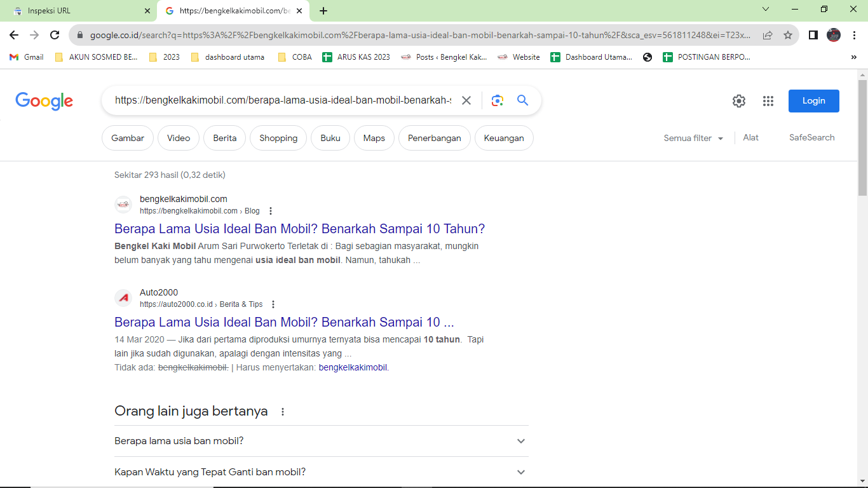
Task: Open the COBA bookmark folder
Action: (x=295, y=57)
